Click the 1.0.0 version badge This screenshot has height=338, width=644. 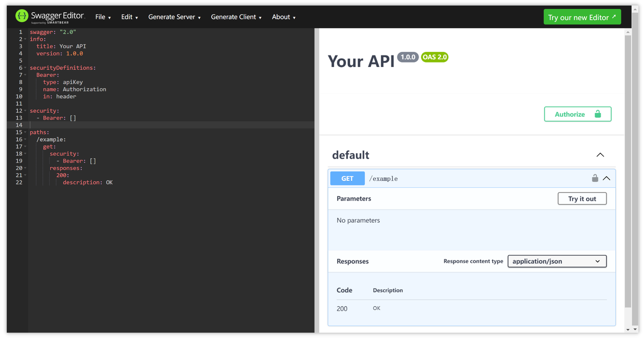click(x=408, y=57)
